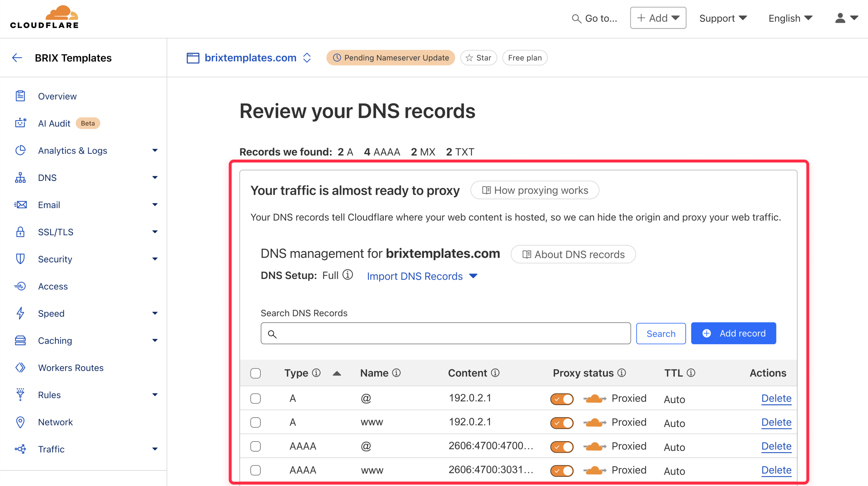Click the Caching drive icon
This screenshot has width=868, height=486.
pyautogui.click(x=20, y=340)
